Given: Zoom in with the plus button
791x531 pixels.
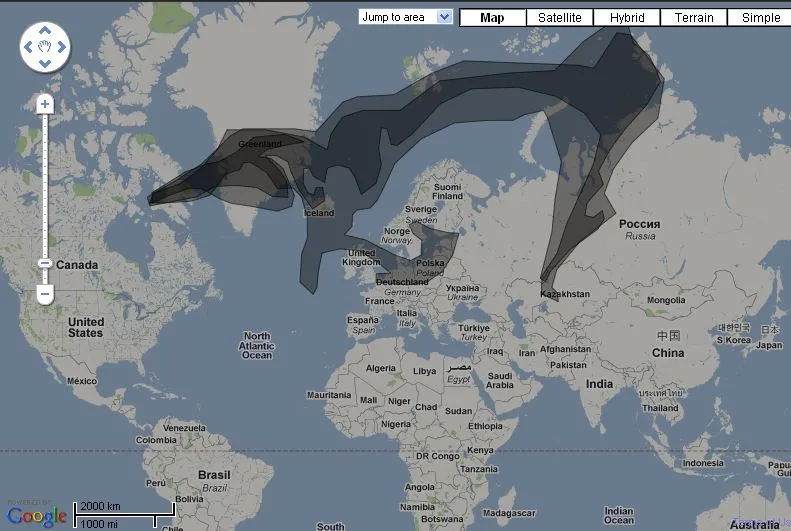Looking at the screenshot, I should pyautogui.click(x=45, y=104).
